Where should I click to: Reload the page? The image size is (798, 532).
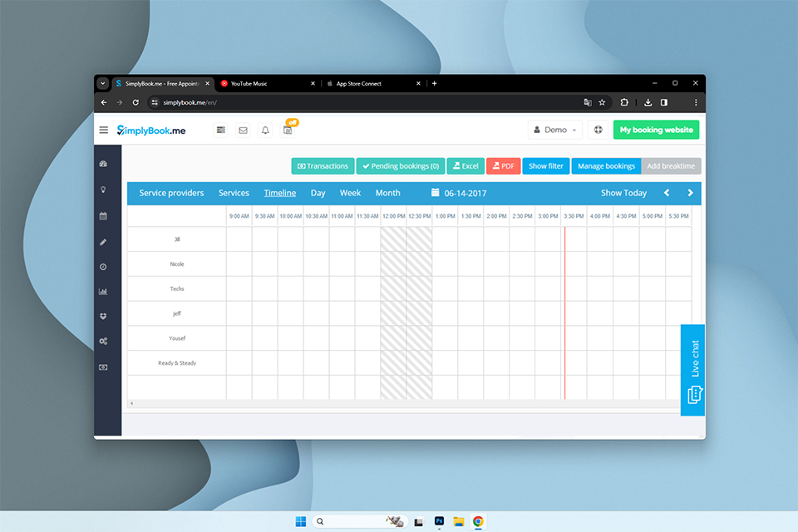pos(135,102)
